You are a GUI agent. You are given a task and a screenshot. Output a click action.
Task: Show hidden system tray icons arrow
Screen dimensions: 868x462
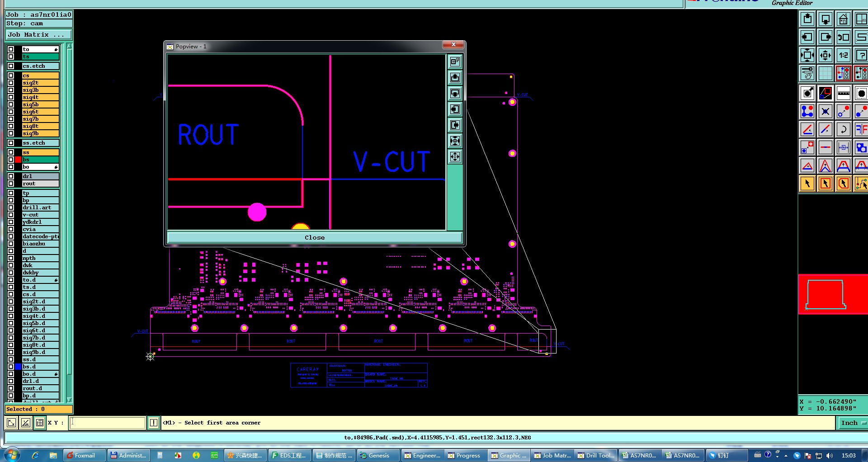[x=786, y=456]
